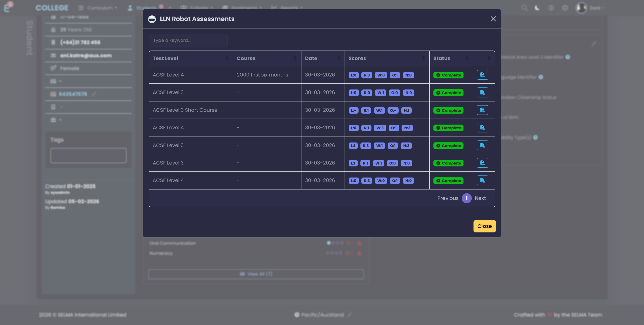Expand the Reports dropdown

(287, 8)
